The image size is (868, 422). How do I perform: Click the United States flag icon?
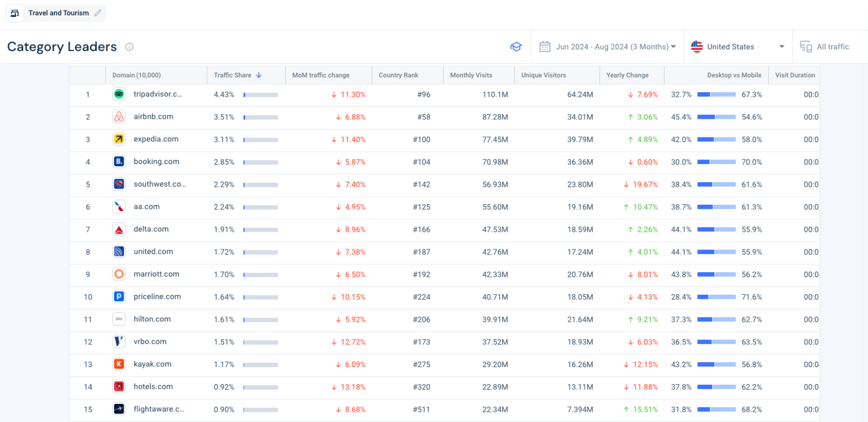(696, 46)
